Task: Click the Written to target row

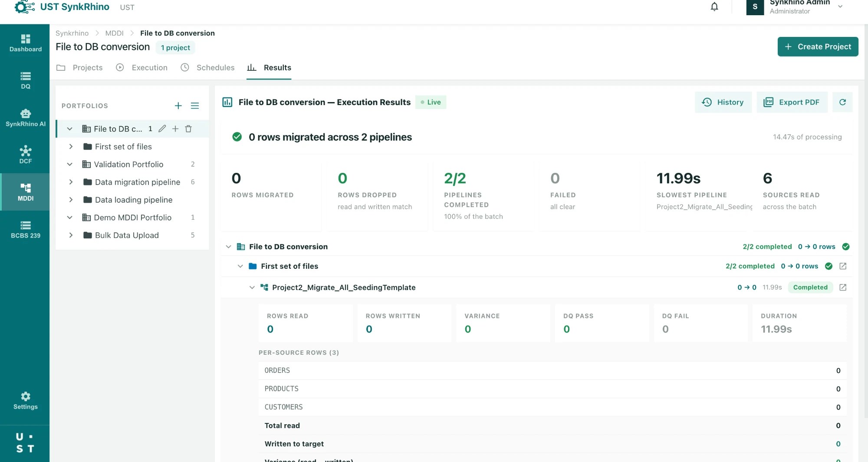Action: point(552,444)
